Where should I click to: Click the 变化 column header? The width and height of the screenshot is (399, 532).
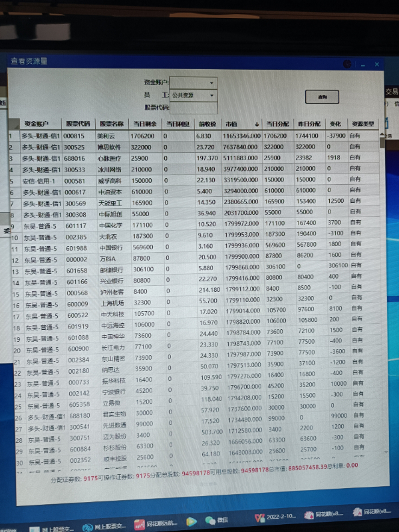pos(336,124)
